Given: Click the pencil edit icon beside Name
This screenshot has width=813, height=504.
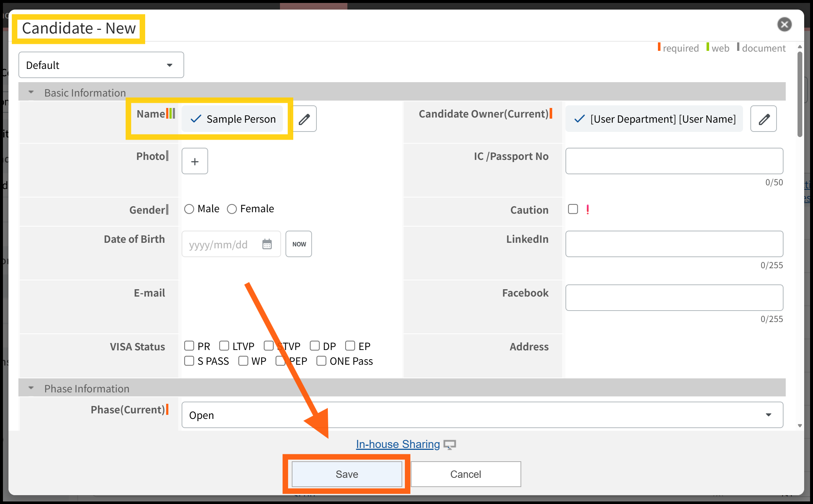Looking at the screenshot, I should point(304,119).
